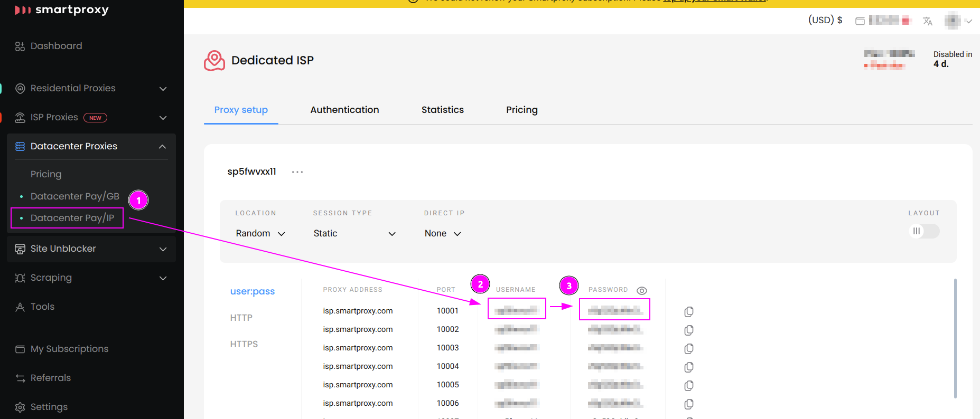Click the Site Unblocker icon
Viewport: 980px width, 419px height.
click(20, 249)
